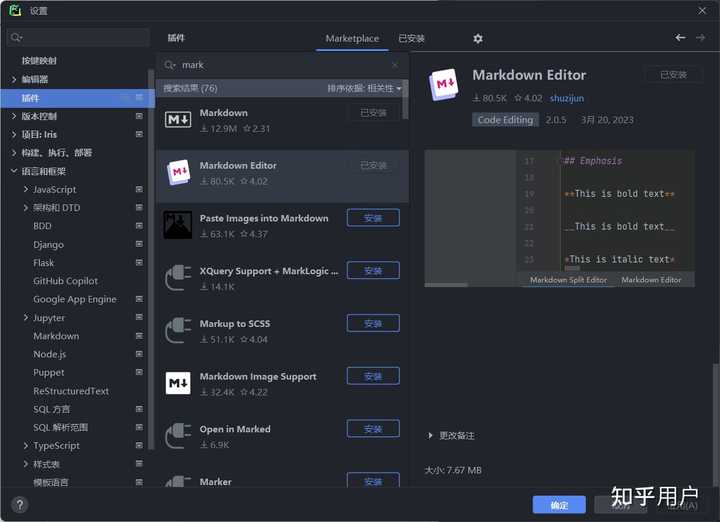Viewport: 720px width, 522px height.
Task: Expand the 编辑器 settings node
Action: [14, 79]
